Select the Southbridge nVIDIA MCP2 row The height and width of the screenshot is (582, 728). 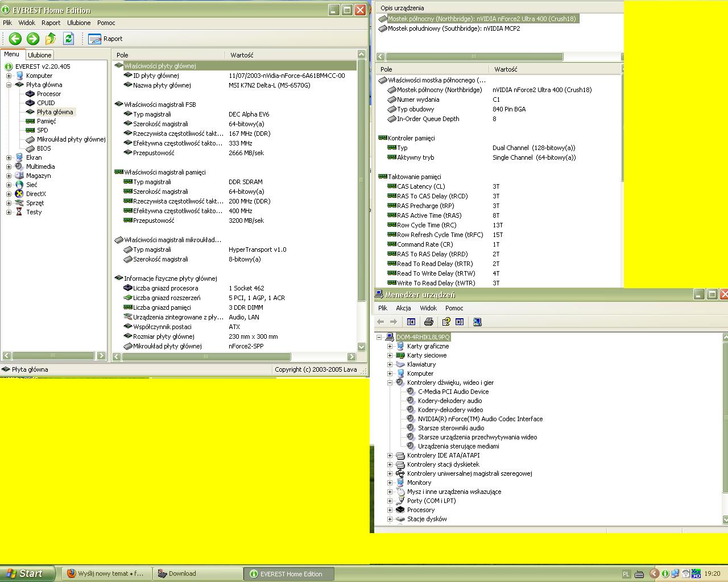pyautogui.click(x=454, y=28)
